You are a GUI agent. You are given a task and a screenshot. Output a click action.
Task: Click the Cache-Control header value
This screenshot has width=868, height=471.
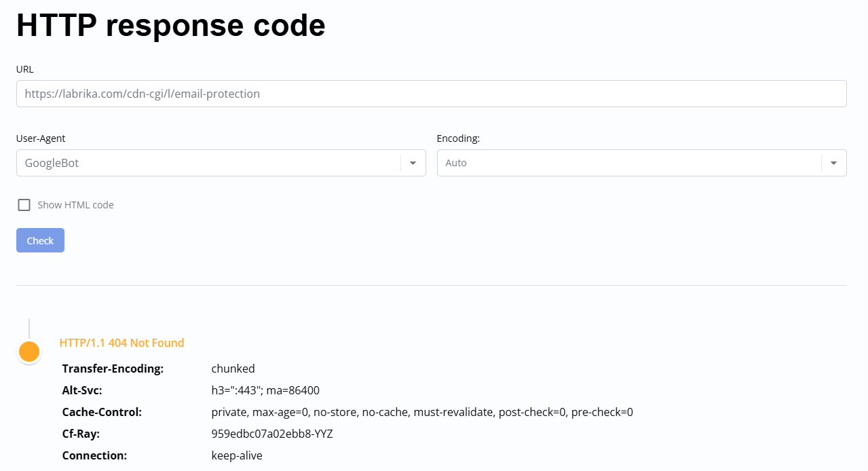point(422,412)
